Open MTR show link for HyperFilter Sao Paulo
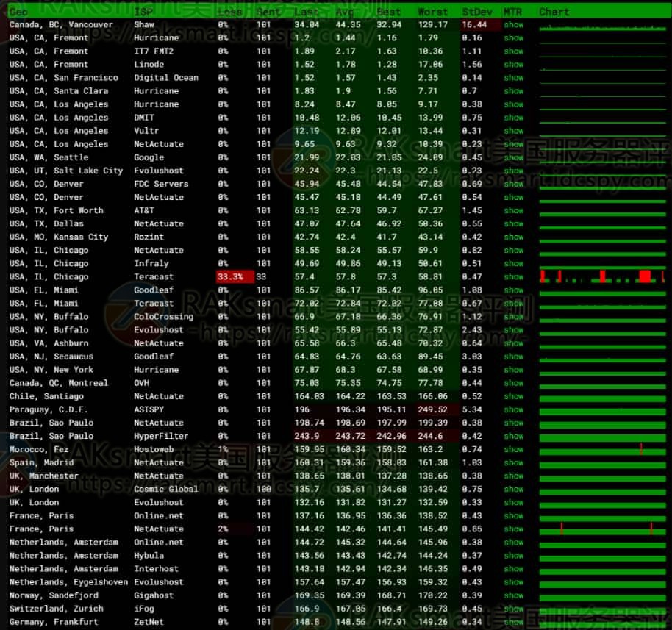The width and height of the screenshot is (672, 630). click(513, 436)
